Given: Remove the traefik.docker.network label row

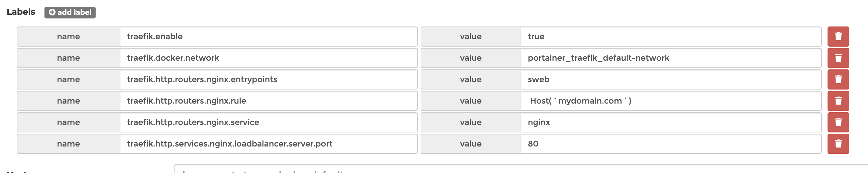Looking at the screenshot, I should coord(838,58).
